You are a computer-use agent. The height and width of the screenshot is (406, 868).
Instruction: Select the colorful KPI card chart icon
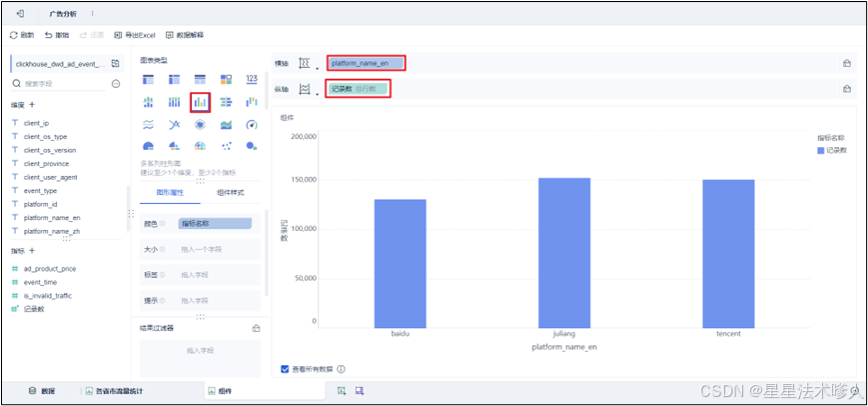(x=226, y=79)
